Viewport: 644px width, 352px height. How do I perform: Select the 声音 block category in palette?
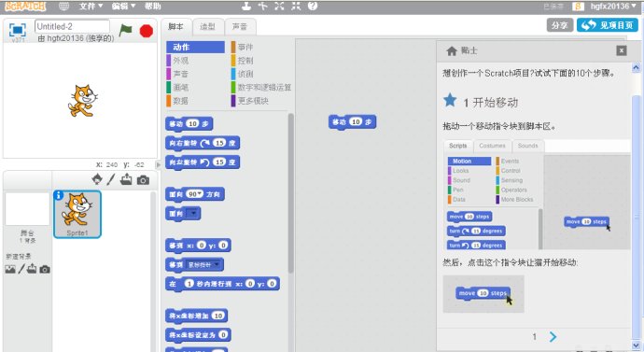[195, 74]
